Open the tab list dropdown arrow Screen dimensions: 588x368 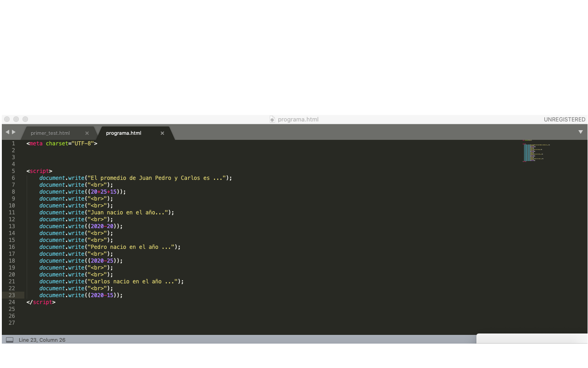pos(580,132)
